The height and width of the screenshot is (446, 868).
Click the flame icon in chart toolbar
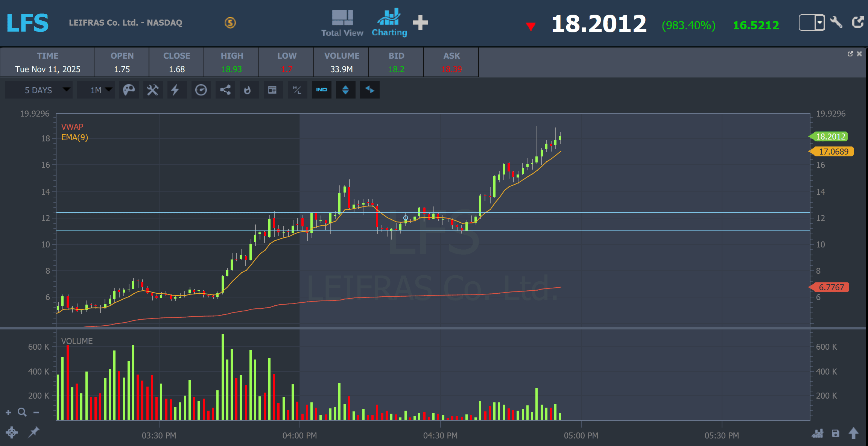247,90
